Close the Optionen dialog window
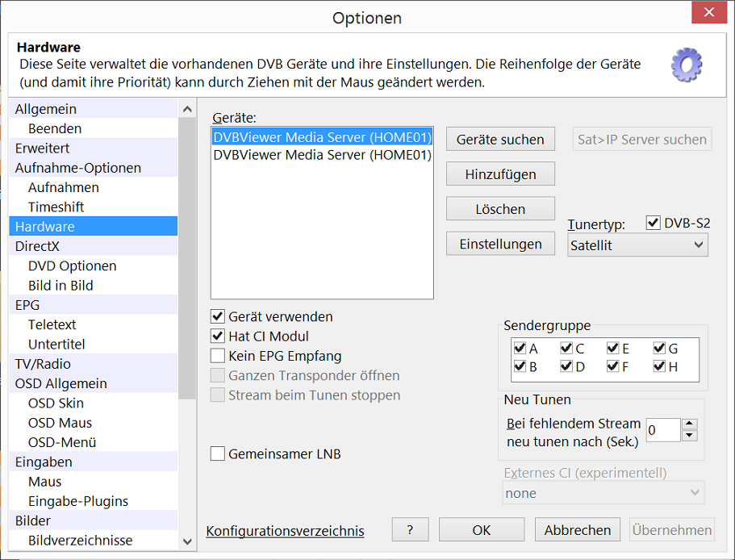Viewport: 735px width, 560px height. coord(708,14)
